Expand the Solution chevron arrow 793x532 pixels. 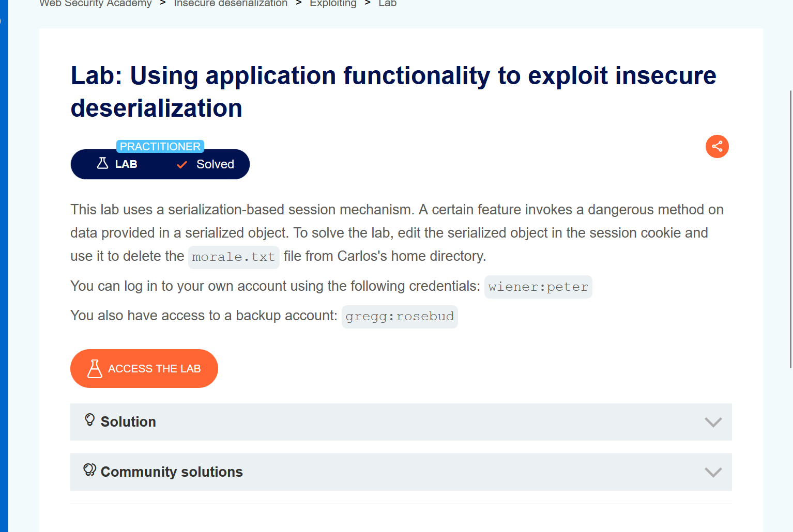(x=713, y=423)
